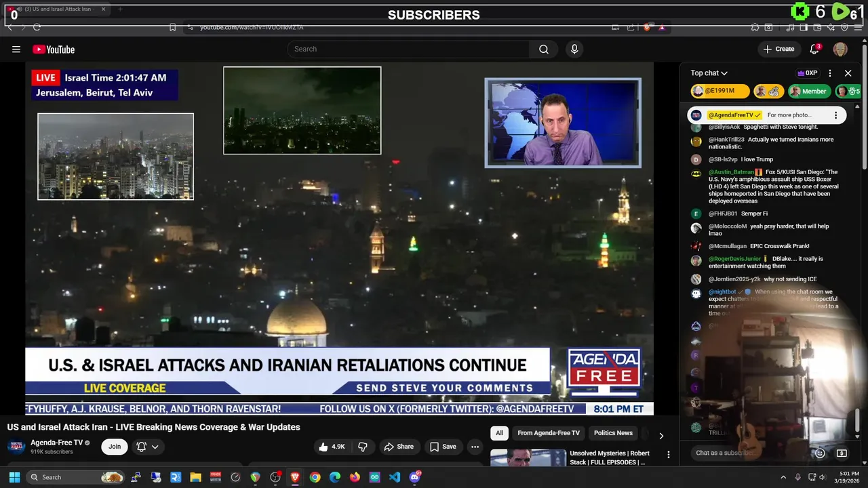Click super chat dollar icon in chat
868x488 pixels.
coord(842,453)
